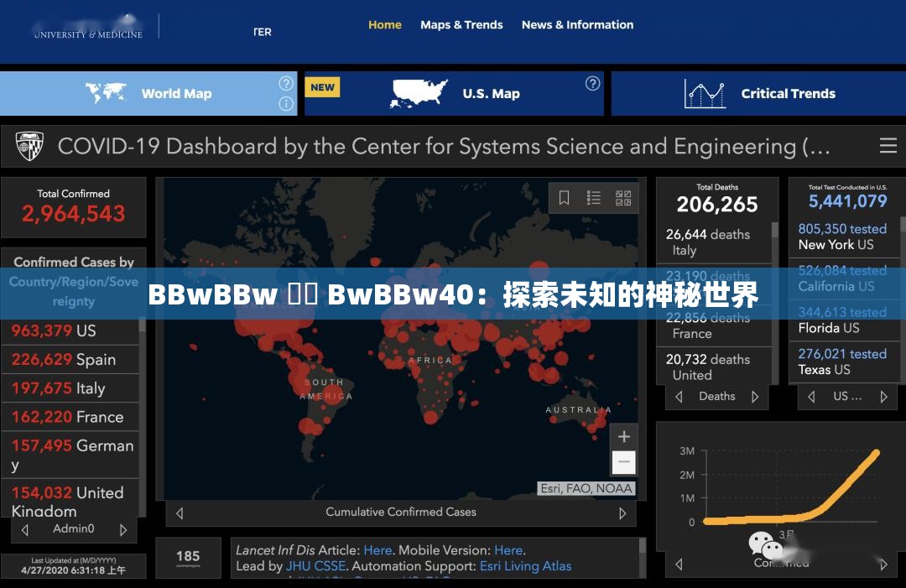
Task: Select 22,856 deaths France entry
Action: [x=714, y=326]
